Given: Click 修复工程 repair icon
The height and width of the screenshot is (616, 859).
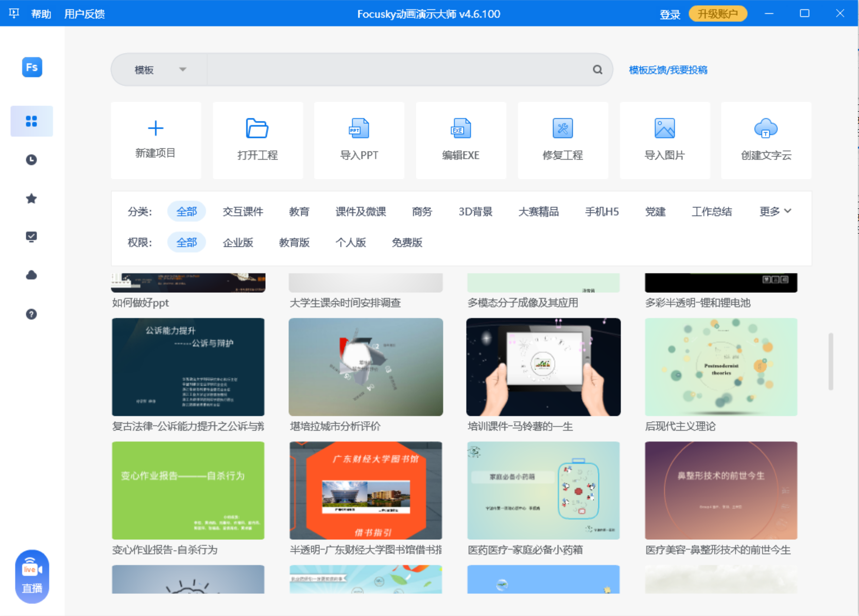Looking at the screenshot, I should pyautogui.click(x=562, y=128).
